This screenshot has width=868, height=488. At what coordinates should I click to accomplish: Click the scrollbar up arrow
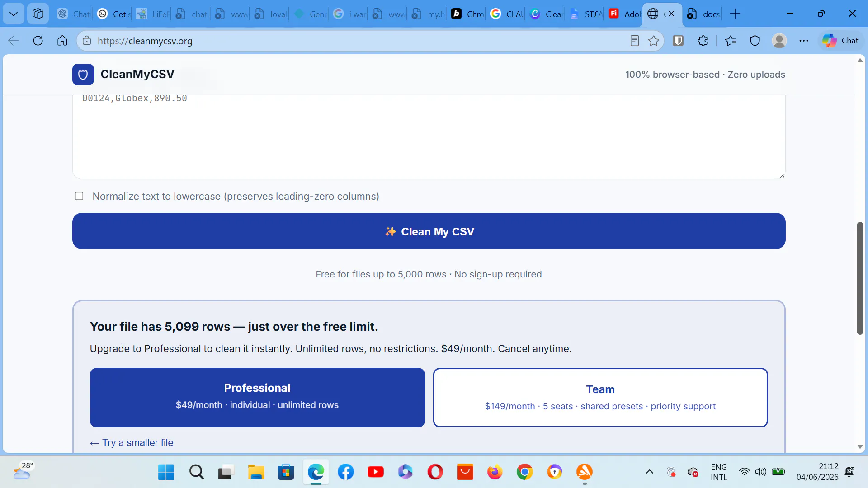[860, 61]
